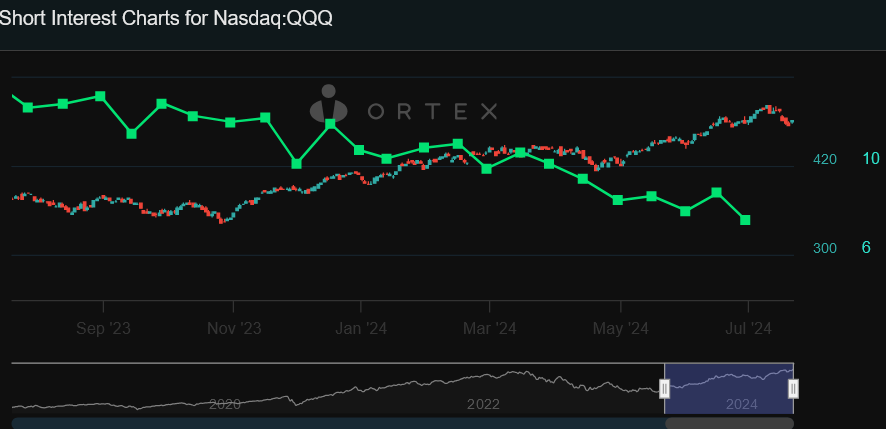
Task: Click the 'Jan '24' axis label
Action: (361, 328)
